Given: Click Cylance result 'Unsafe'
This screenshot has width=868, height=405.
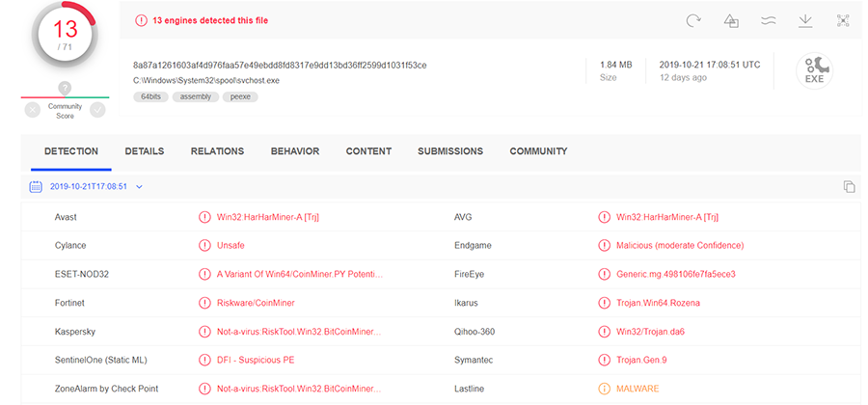Looking at the screenshot, I should (231, 245).
